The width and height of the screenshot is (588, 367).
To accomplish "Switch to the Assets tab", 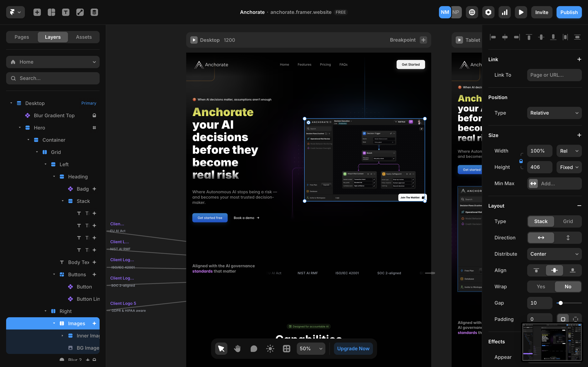I will click(x=84, y=37).
